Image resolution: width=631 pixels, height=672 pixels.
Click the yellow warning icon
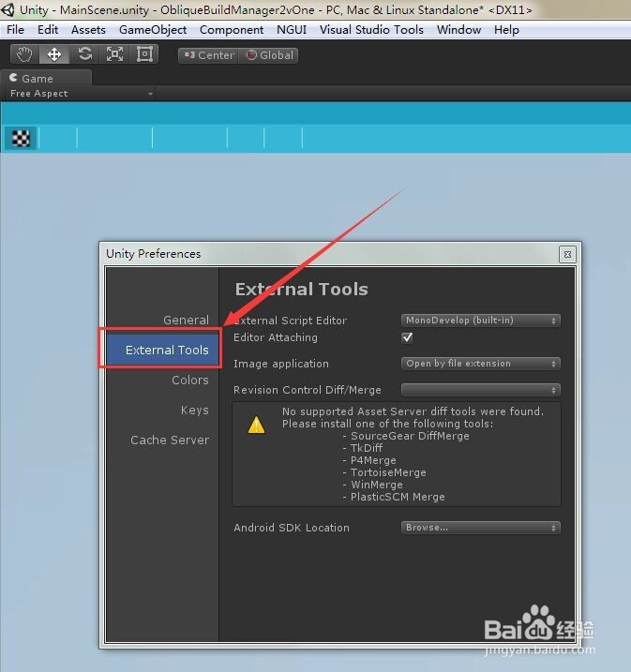pyautogui.click(x=256, y=425)
